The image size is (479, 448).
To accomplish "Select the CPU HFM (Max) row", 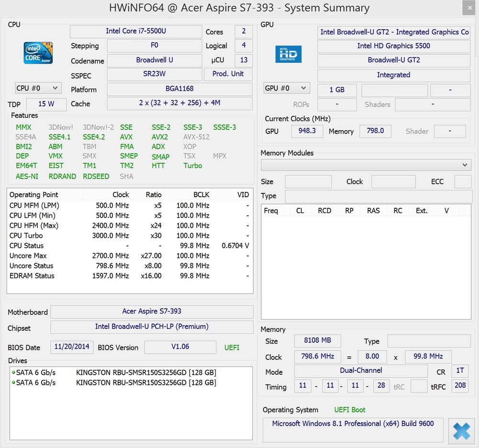I will point(130,225).
